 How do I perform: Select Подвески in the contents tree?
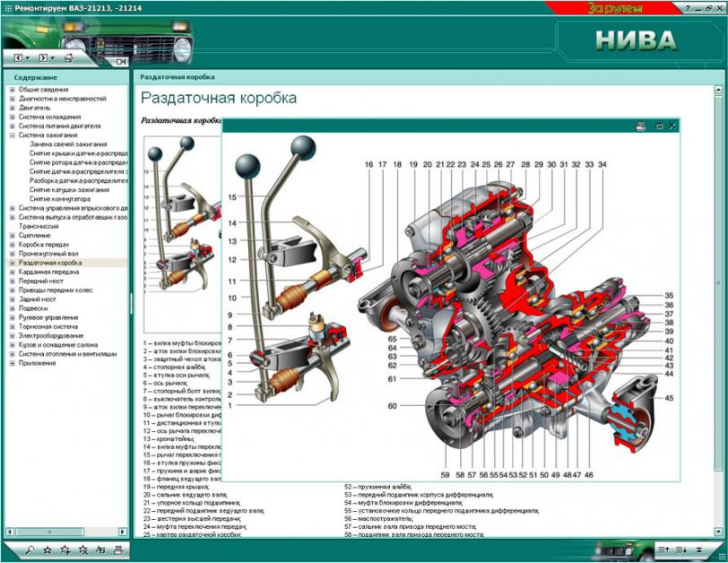click(33, 308)
